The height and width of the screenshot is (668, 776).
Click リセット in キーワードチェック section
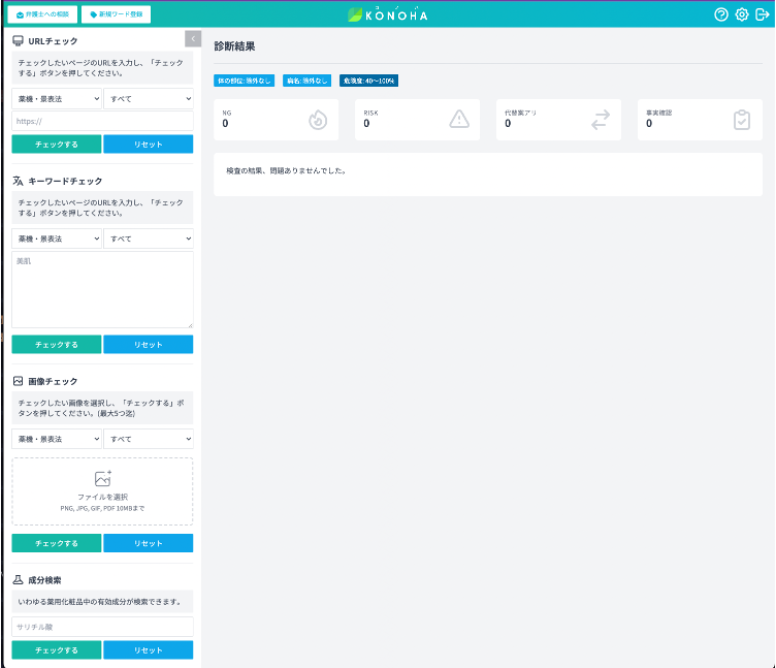148,344
